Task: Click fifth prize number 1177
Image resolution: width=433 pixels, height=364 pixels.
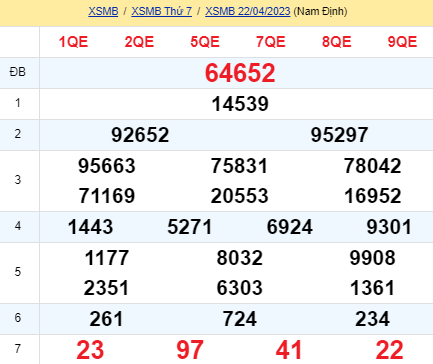Action: click(107, 258)
